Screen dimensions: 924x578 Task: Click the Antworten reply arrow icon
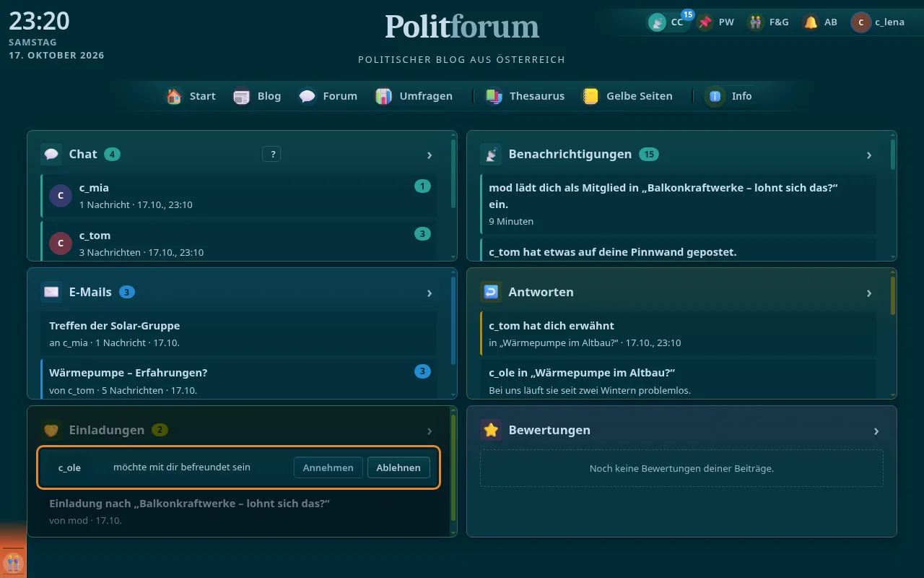[491, 292]
